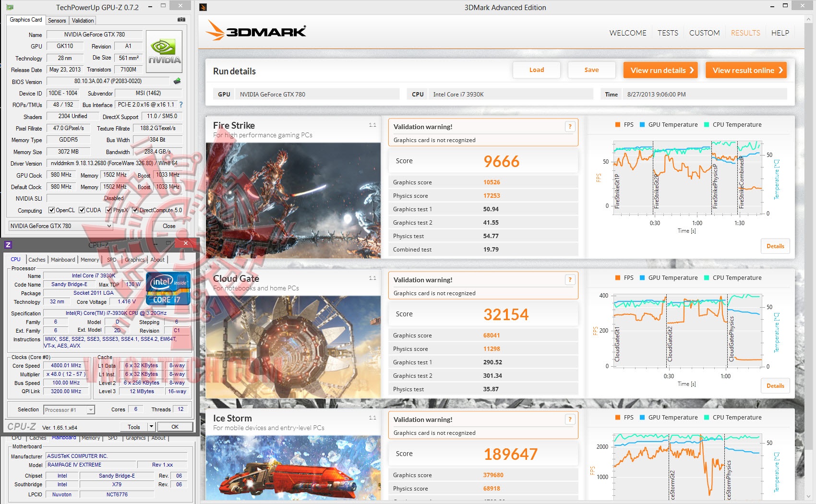Open the Mainboard tab in front CPU-Z window
816x504 pixels.
pyautogui.click(x=63, y=260)
